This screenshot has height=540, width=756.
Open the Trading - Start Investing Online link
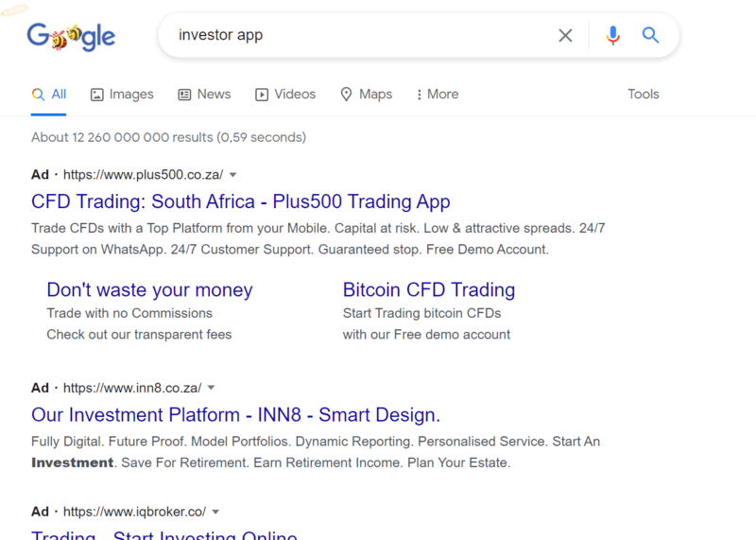[x=163, y=535]
